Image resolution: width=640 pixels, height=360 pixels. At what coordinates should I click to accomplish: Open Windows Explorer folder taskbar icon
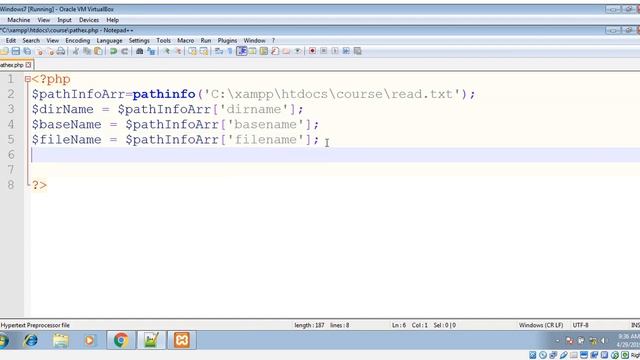click(60, 340)
